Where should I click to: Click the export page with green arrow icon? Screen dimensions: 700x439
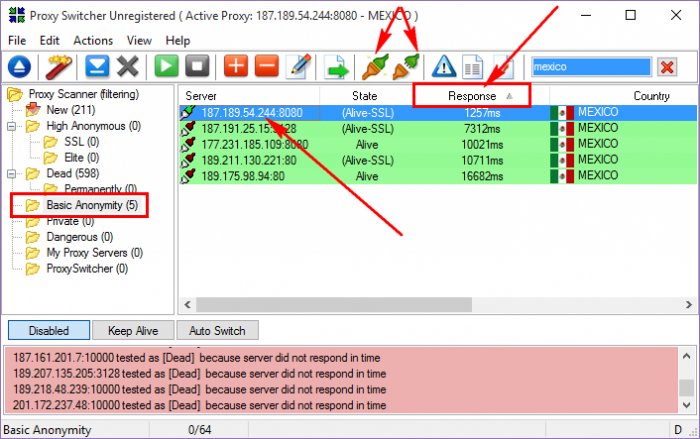[x=336, y=67]
